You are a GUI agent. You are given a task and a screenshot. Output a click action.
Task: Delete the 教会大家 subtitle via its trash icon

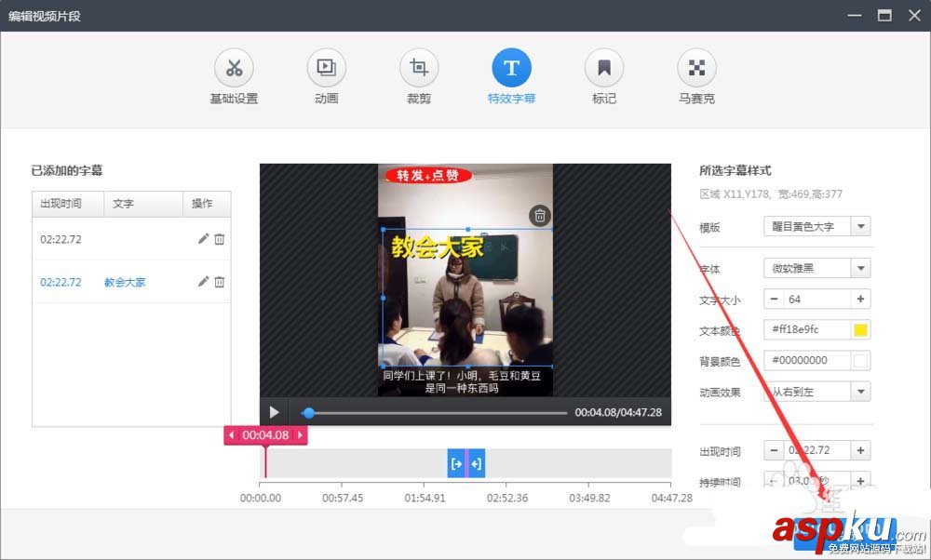click(222, 282)
